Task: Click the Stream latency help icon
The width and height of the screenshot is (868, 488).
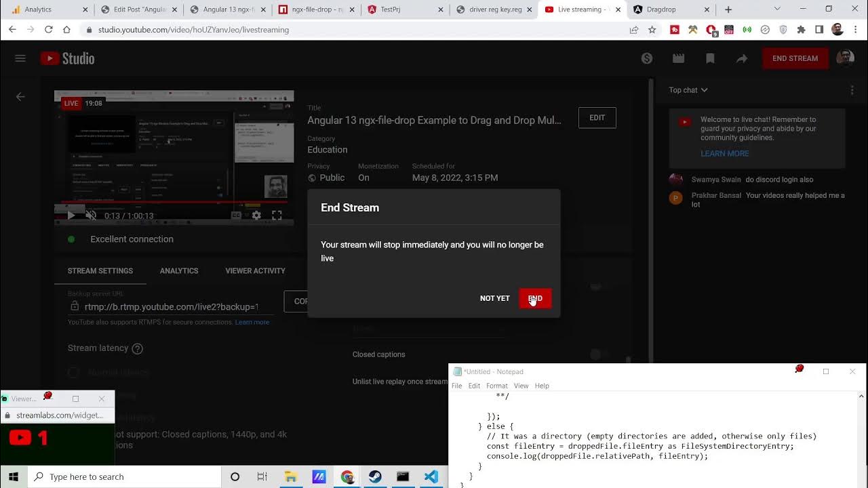Action: [x=137, y=348]
